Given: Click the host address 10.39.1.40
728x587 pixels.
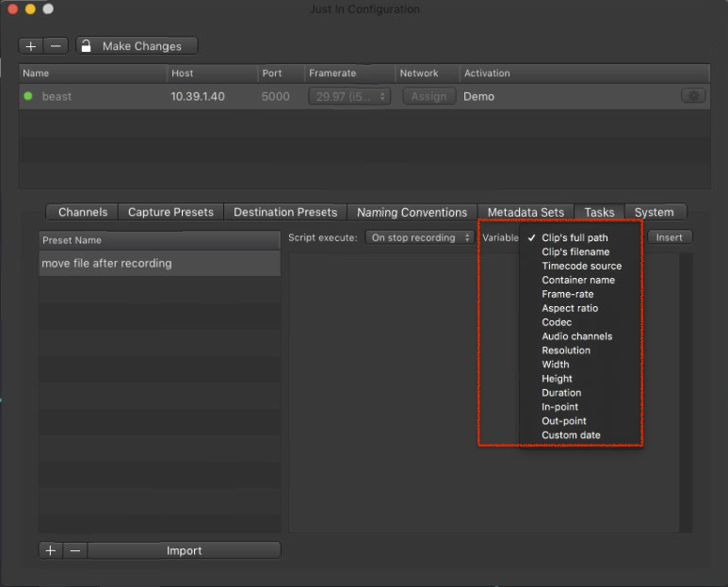Looking at the screenshot, I should (x=198, y=97).
